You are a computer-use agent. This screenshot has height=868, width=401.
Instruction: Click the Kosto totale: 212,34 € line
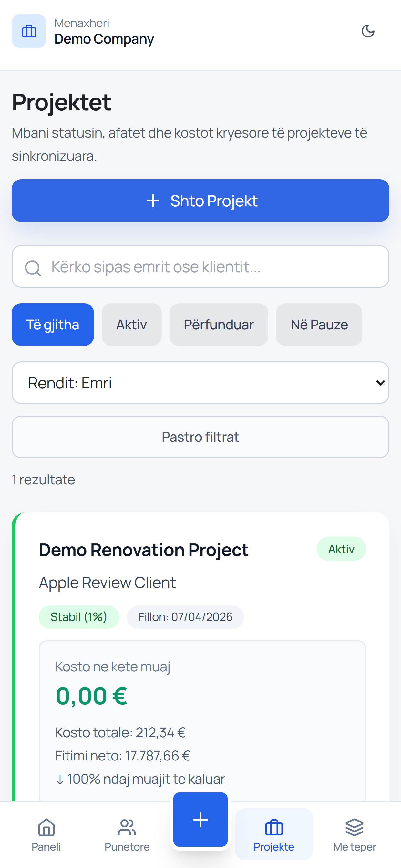120,732
